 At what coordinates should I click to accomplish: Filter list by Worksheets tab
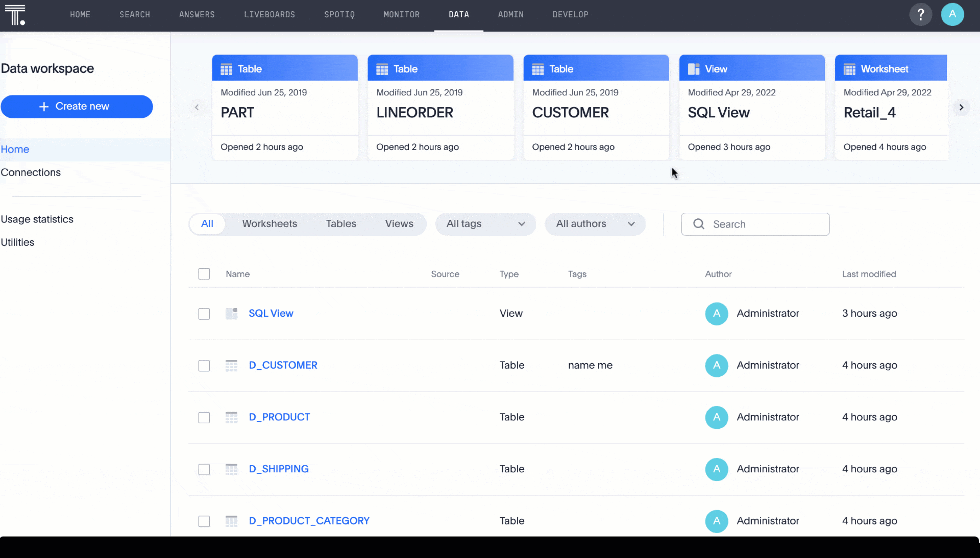pyautogui.click(x=269, y=224)
